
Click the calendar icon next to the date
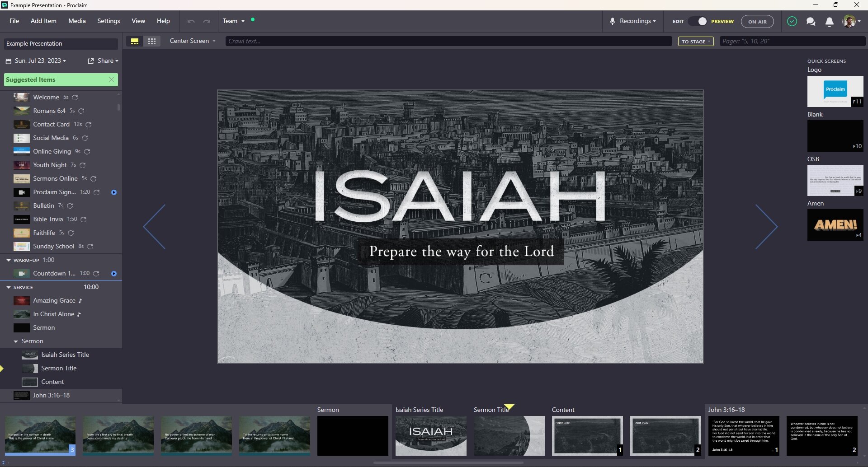click(8, 61)
